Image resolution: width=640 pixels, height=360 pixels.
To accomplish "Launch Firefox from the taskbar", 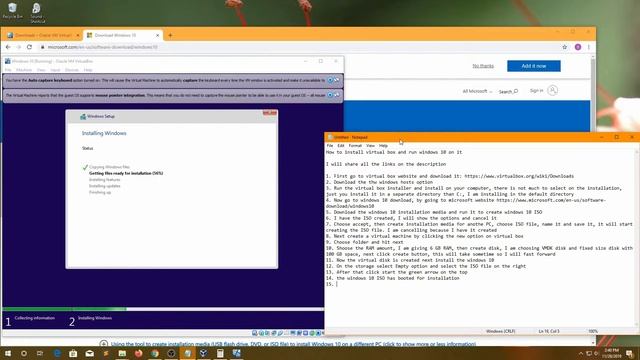I will point(138,353).
